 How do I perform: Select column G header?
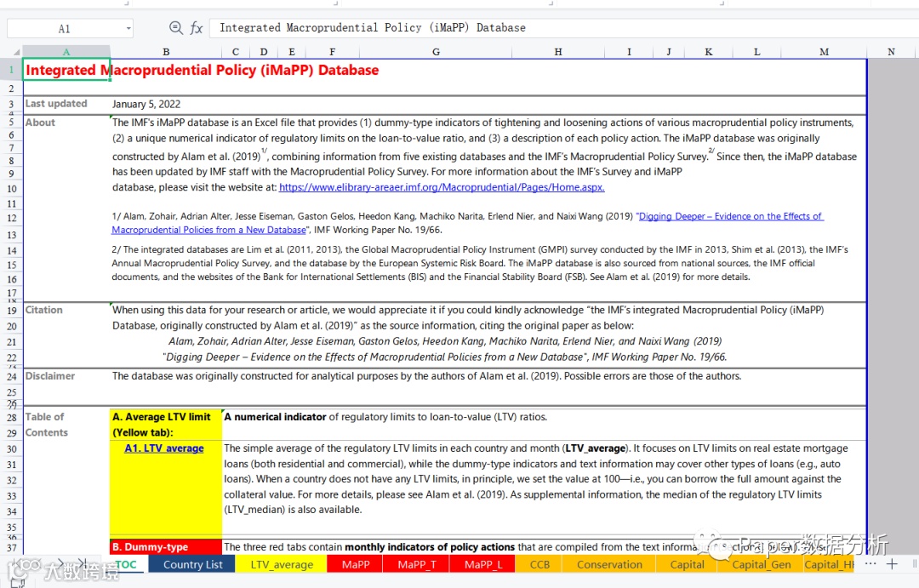[436, 52]
